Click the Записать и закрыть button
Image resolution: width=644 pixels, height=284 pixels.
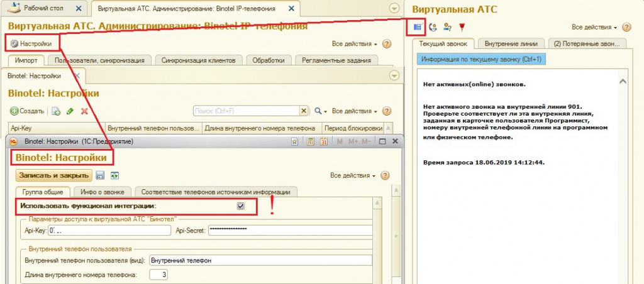pos(53,176)
